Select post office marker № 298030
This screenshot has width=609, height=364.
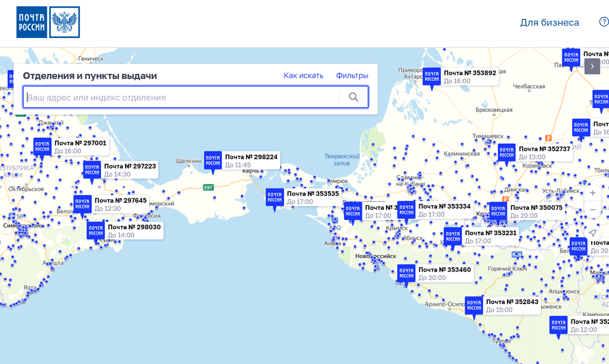click(96, 232)
